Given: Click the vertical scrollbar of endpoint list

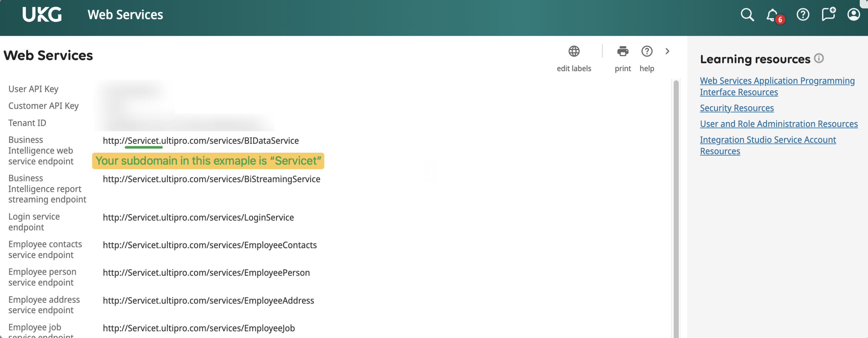Looking at the screenshot, I should pyautogui.click(x=676, y=208).
